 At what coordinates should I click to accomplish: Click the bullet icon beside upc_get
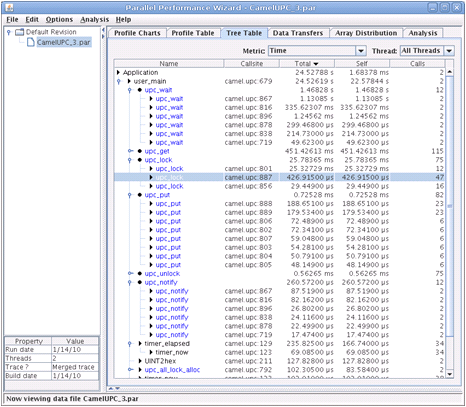click(x=140, y=151)
